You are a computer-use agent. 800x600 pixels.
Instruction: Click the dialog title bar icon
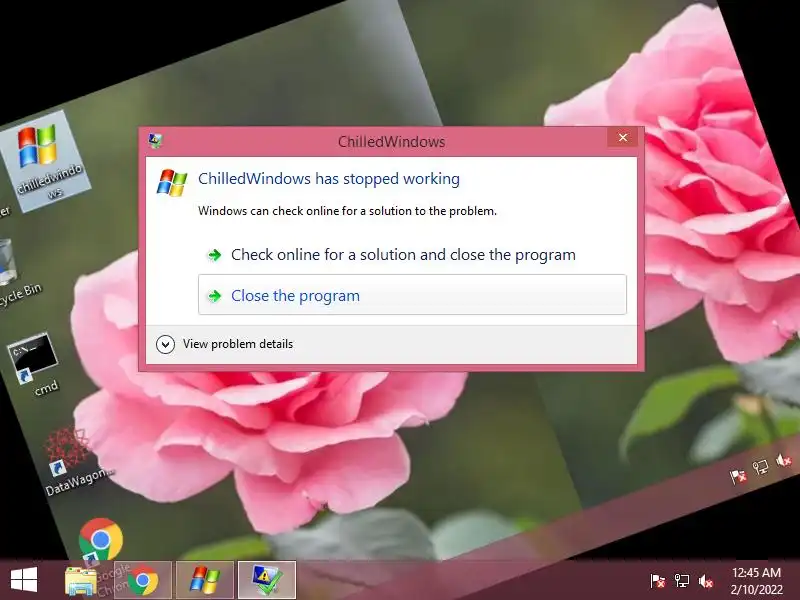tap(155, 140)
